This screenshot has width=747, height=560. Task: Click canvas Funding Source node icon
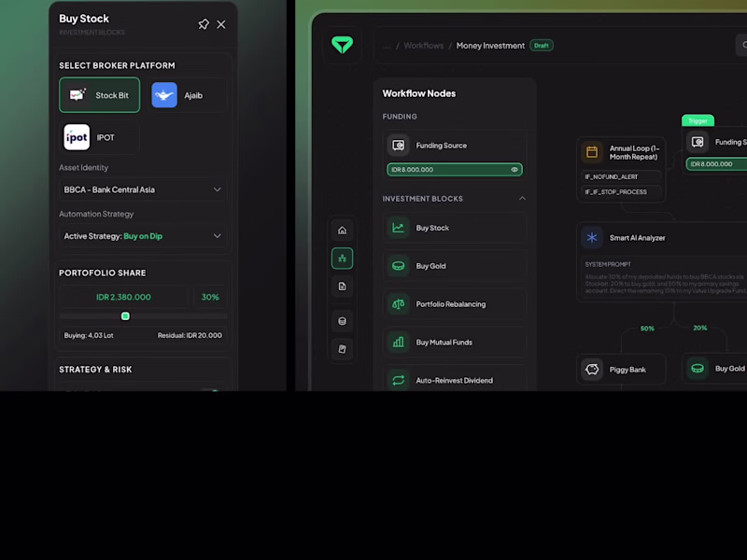coord(698,142)
